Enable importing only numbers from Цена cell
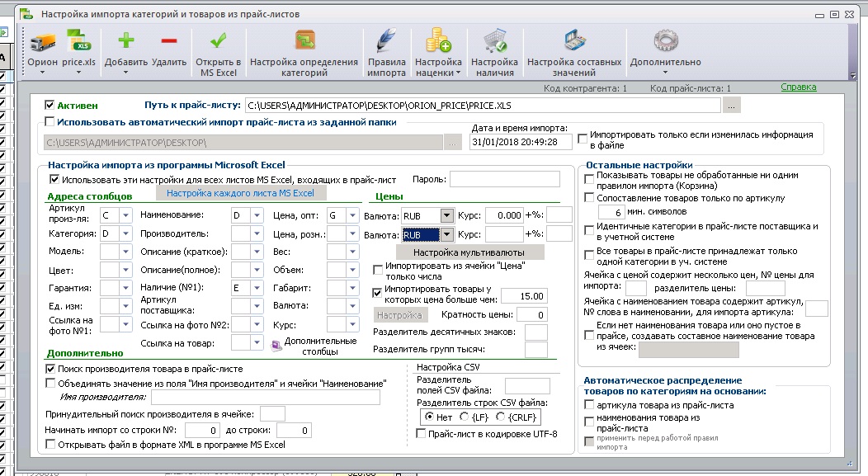This screenshot has width=868, height=476. [x=378, y=270]
